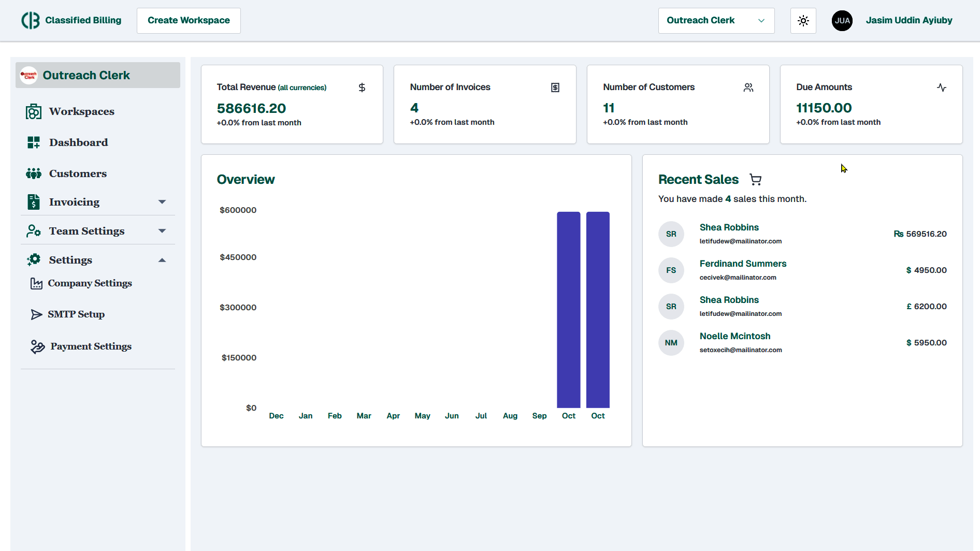Image resolution: width=980 pixels, height=551 pixels.
Task: Select Company Settings in the sidebar
Action: [x=89, y=283]
